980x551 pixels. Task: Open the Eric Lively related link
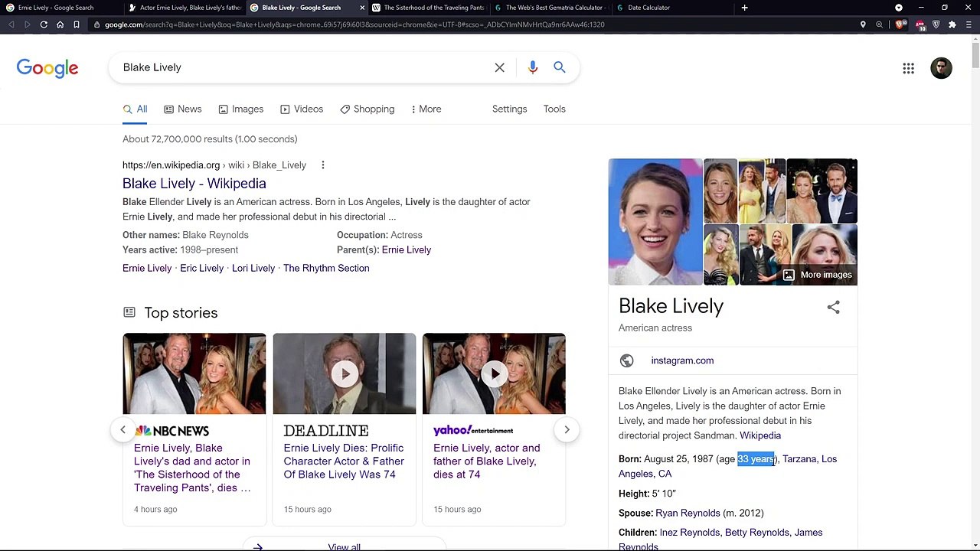click(x=202, y=268)
